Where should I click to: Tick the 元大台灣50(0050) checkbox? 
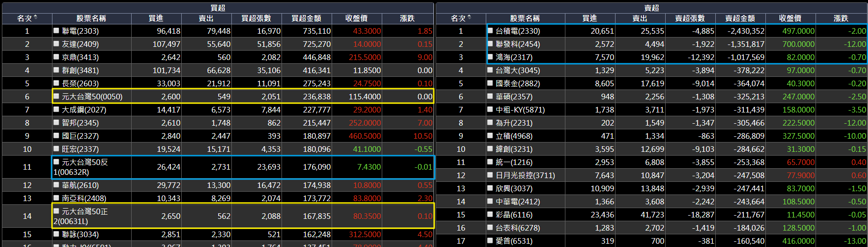(56, 96)
